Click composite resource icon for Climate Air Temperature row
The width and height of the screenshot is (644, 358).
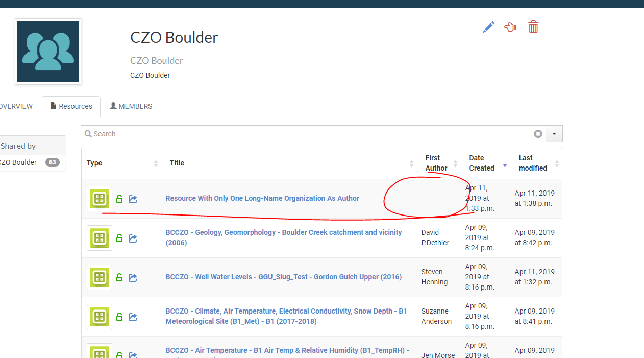[100, 317]
